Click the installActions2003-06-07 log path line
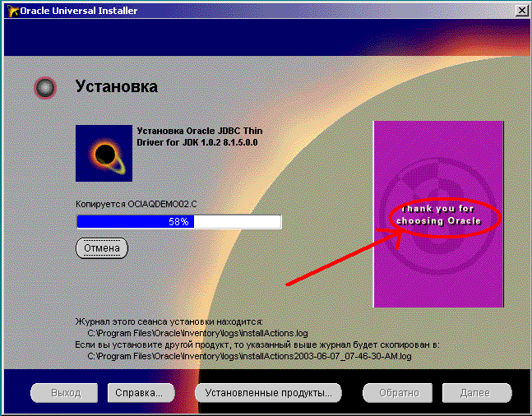 249,356
